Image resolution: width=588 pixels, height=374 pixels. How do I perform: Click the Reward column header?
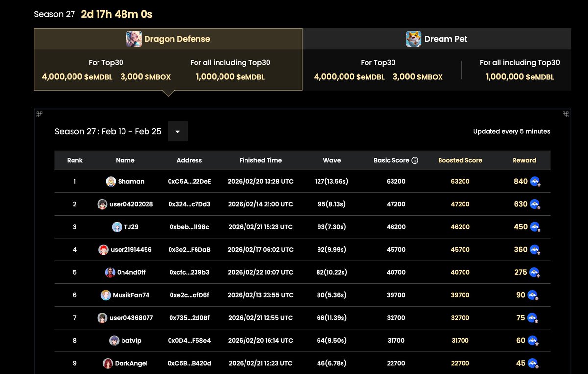point(524,160)
